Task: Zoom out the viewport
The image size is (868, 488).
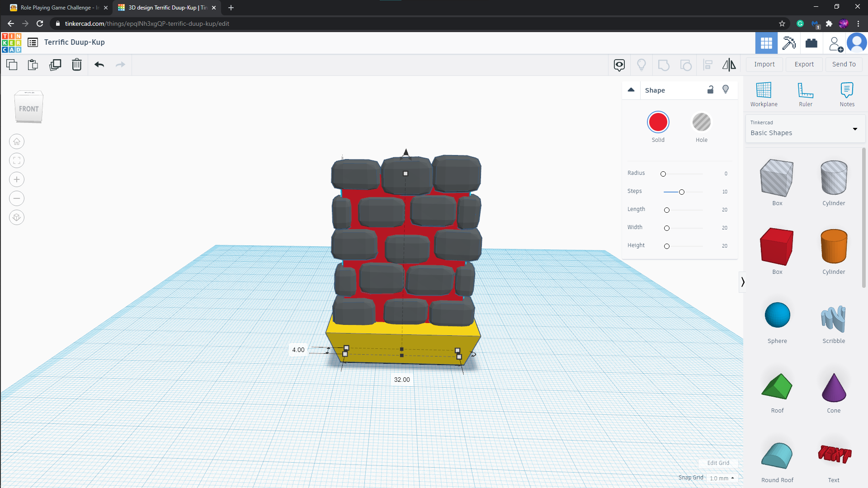Action: coord(17,198)
